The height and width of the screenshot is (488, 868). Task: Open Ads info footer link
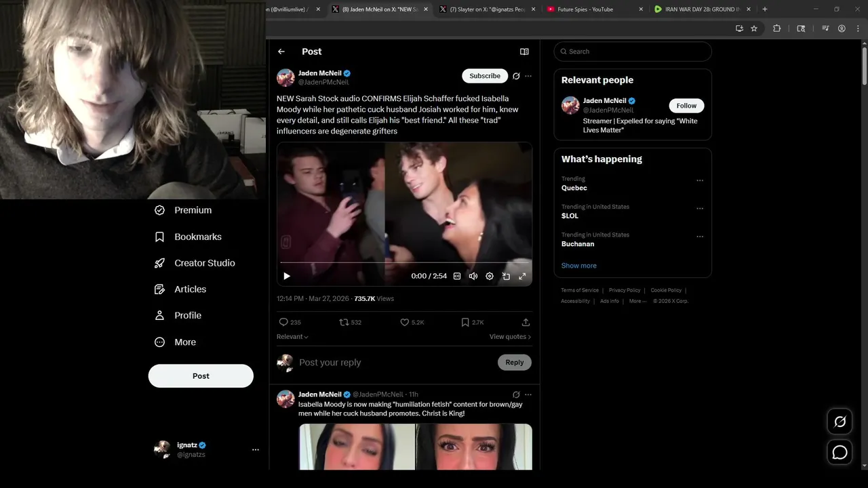(x=610, y=301)
